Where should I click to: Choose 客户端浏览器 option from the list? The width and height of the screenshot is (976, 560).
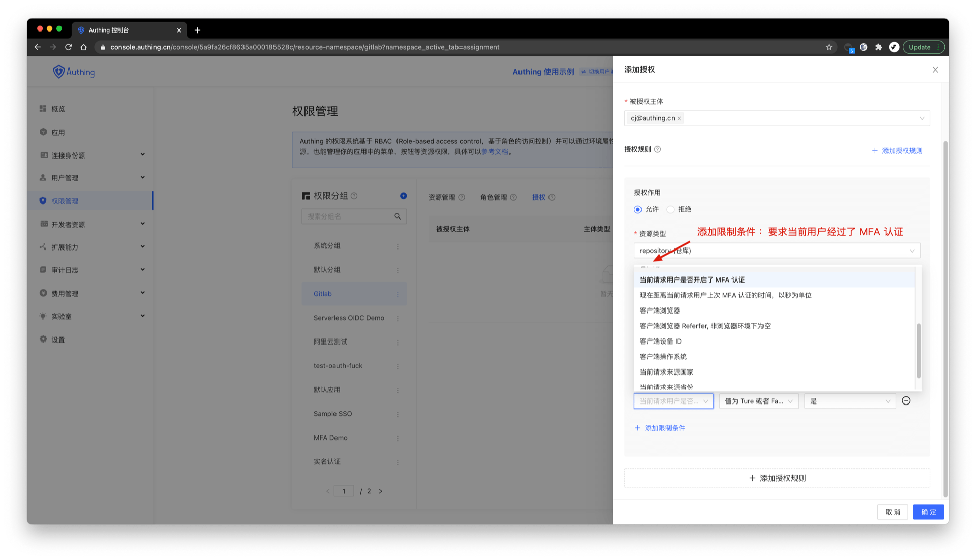tap(660, 310)
